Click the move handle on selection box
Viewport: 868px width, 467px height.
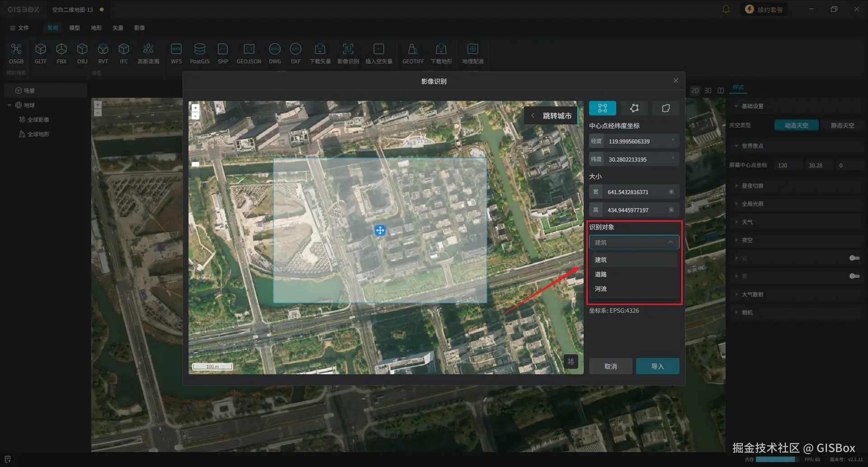coord(380,230)
